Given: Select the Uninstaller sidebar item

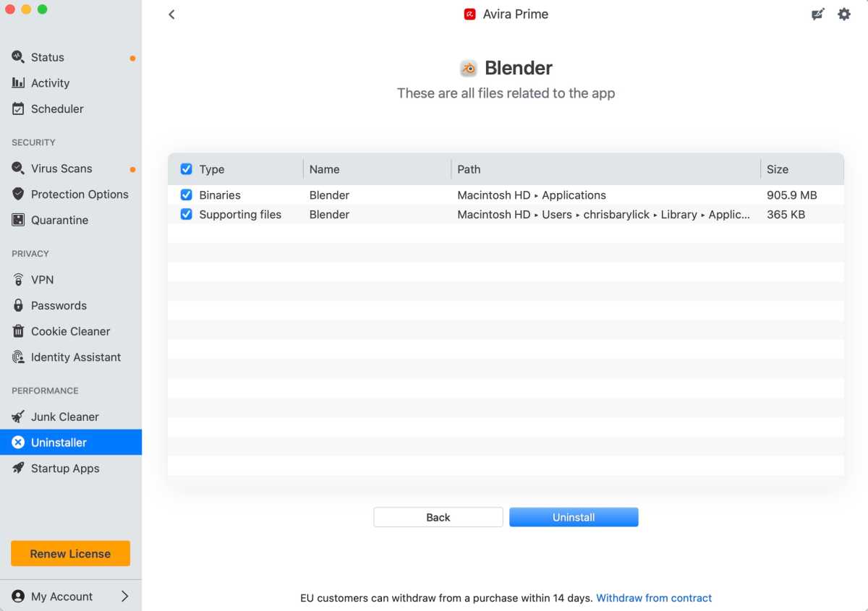Looking at the screenshot, I should tap(71, 443).
